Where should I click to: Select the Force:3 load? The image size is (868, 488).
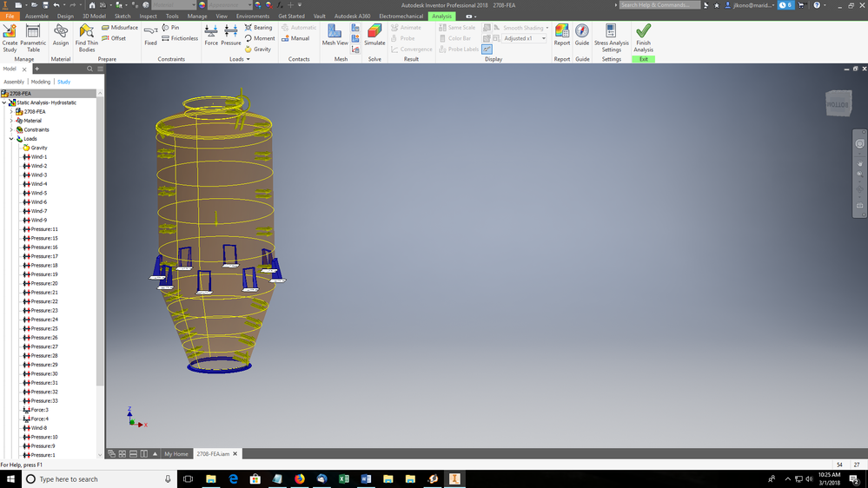coord(39,410)
